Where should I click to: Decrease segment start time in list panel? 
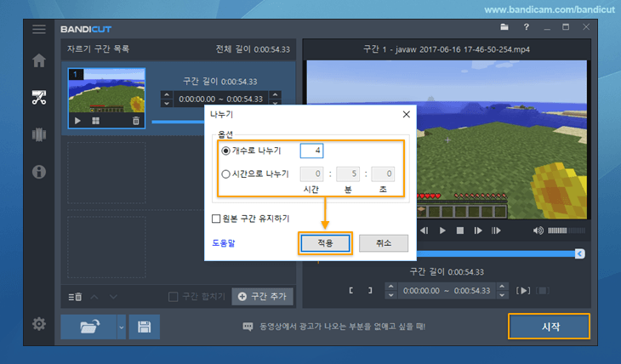167,103
